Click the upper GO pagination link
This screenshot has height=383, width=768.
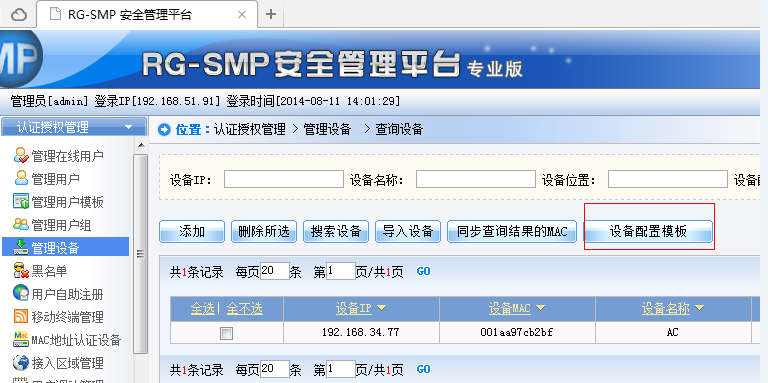click(423, 271)
